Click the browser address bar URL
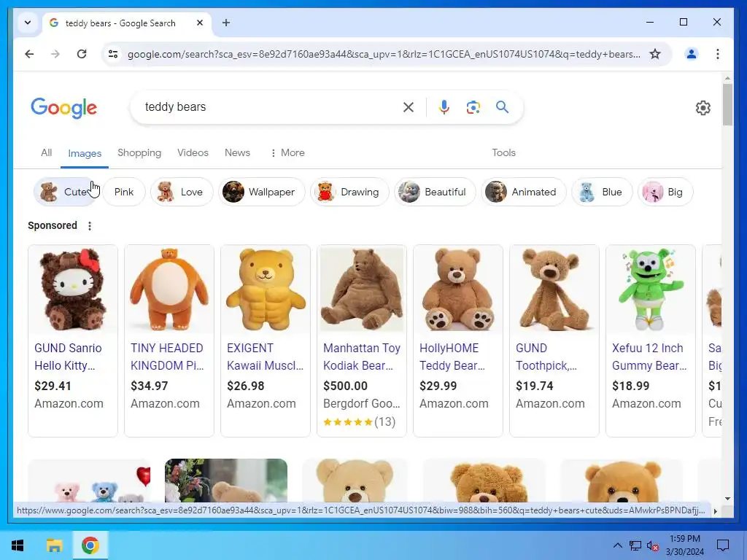The width and height of the screenshot is (747, 560). point(384,54)
